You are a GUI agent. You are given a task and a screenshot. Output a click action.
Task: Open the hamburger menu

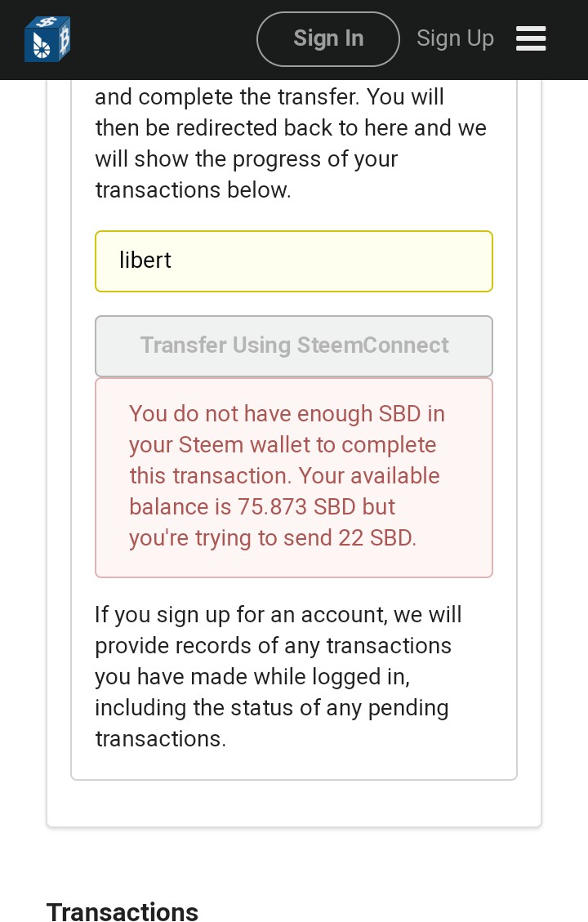[x=531, y=38]
